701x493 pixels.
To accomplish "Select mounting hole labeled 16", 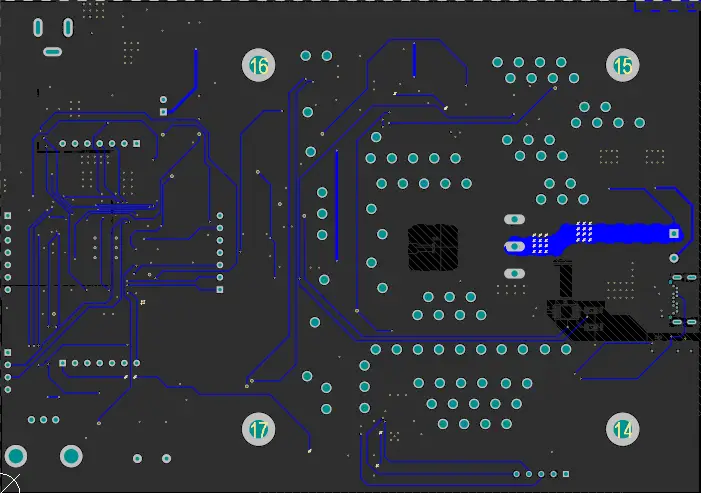I will (x=258, y=65).
